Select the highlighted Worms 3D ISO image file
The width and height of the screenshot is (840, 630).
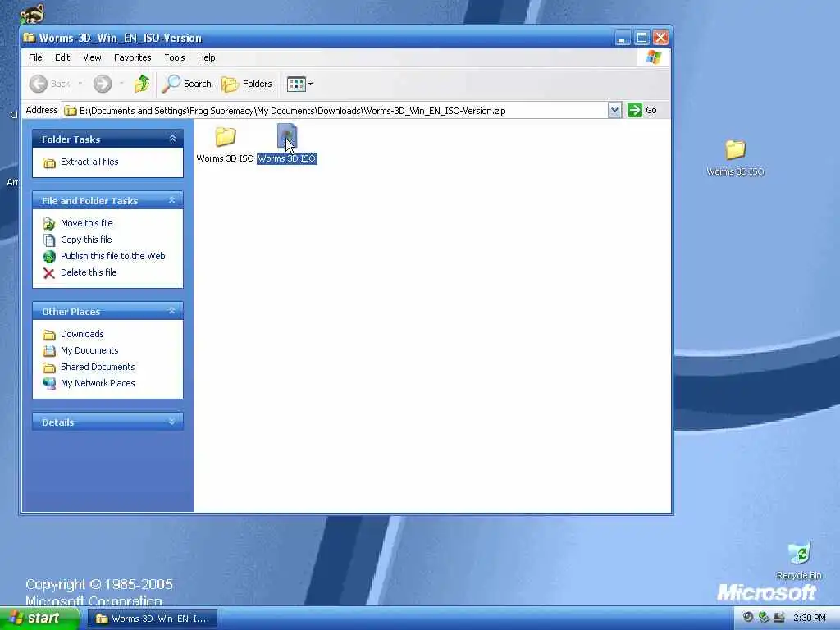point(286,144)
